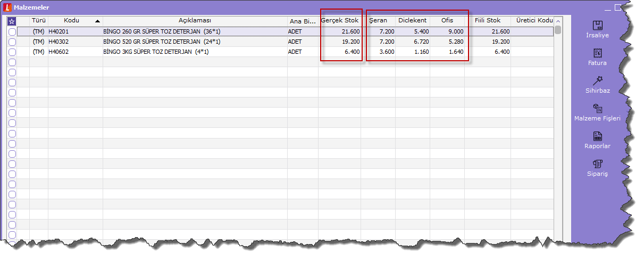Click Şeran value 3.600
The image size is (644, 260).
(386, 52)
